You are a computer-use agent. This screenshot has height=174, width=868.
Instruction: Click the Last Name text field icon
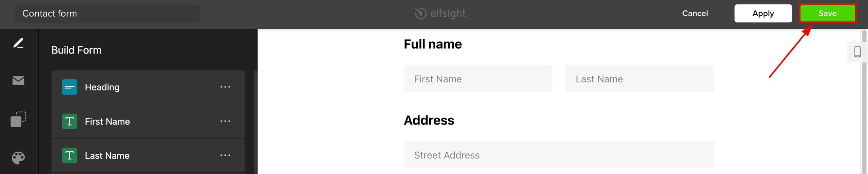[70, 155]
